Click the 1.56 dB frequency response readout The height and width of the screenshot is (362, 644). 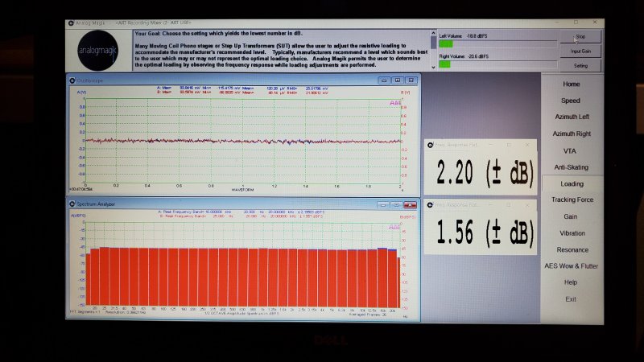coord(481,232)
